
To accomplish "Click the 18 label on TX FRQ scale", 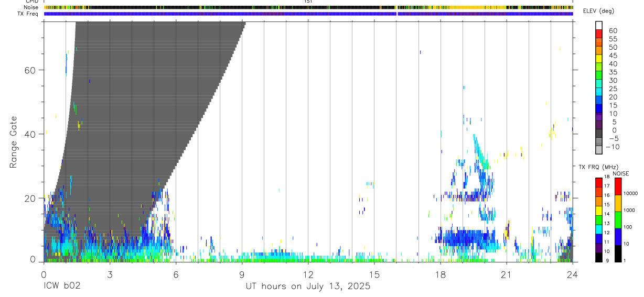I will [x=607, y=177].
